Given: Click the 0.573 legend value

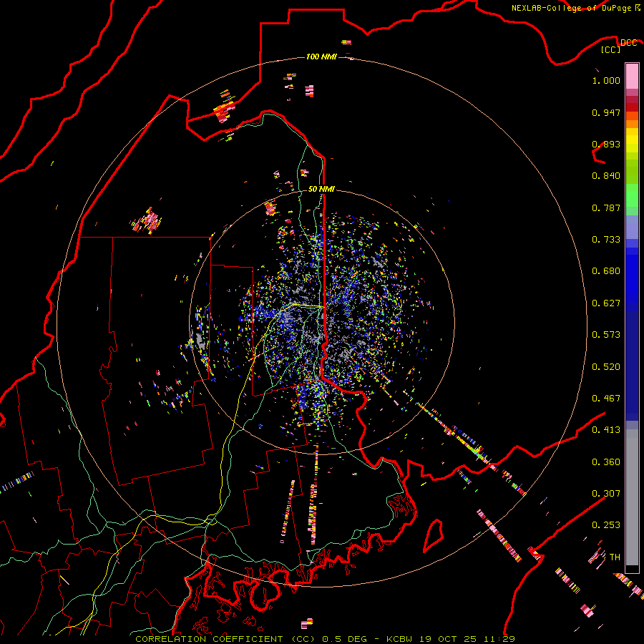Looking at the screenshot, I should point(606,335).
